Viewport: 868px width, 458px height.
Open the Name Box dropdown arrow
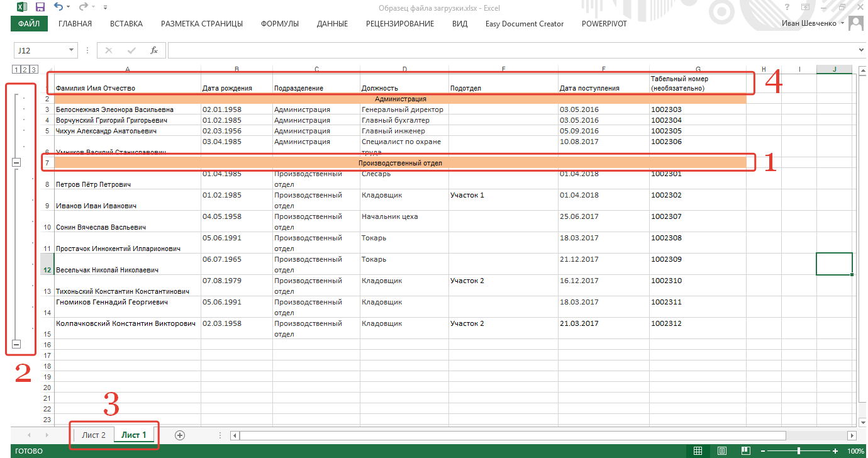[x=72, y=50]
